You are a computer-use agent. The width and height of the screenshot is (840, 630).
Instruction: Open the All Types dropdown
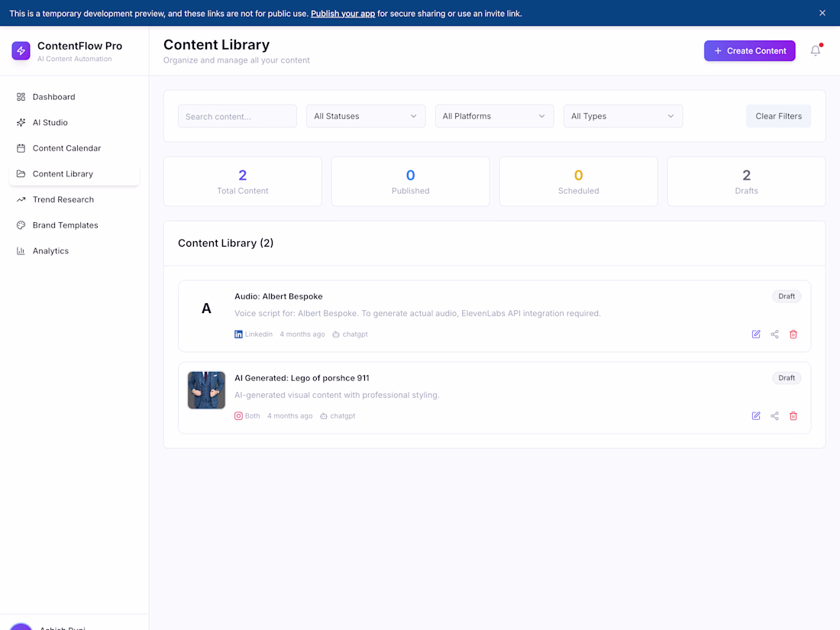point(623,116)
